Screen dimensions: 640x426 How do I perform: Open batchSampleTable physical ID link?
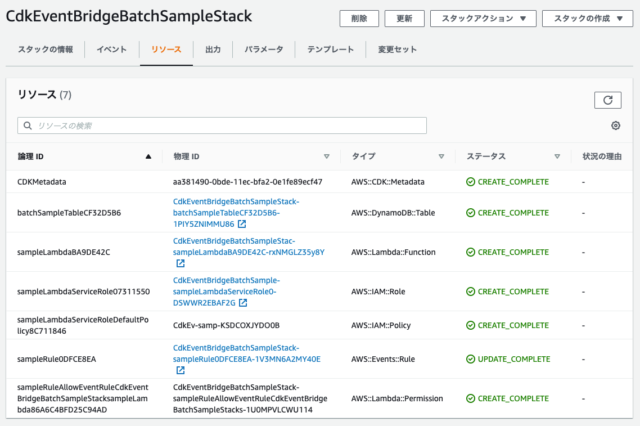coord(236,213)
